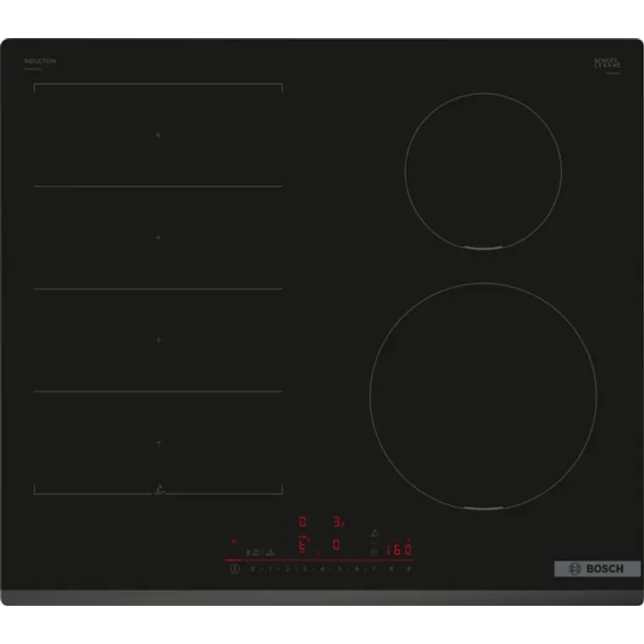The width and height of the screenshot is (644, 644).
Task: Select power level 8 on slider
Action: [391, 569]
